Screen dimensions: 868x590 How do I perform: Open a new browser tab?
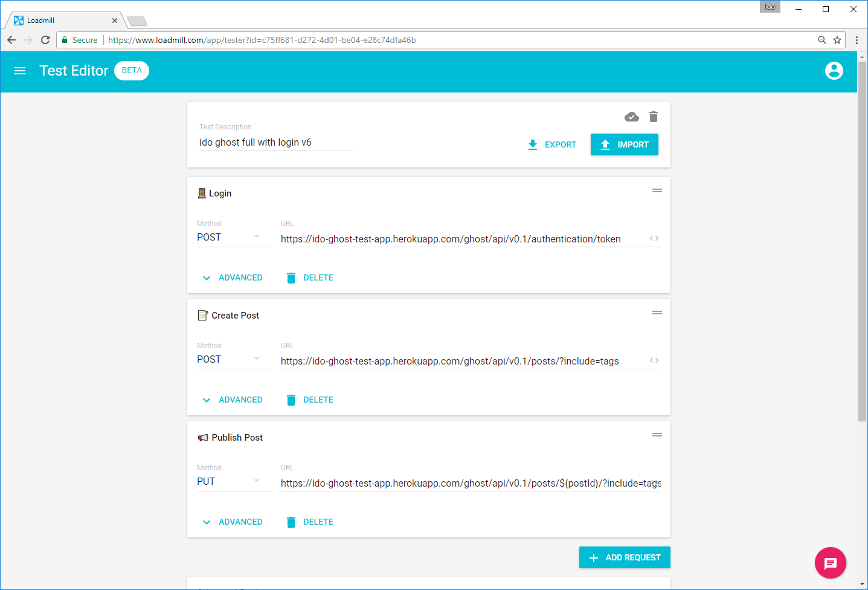click(x=137, y=21)
